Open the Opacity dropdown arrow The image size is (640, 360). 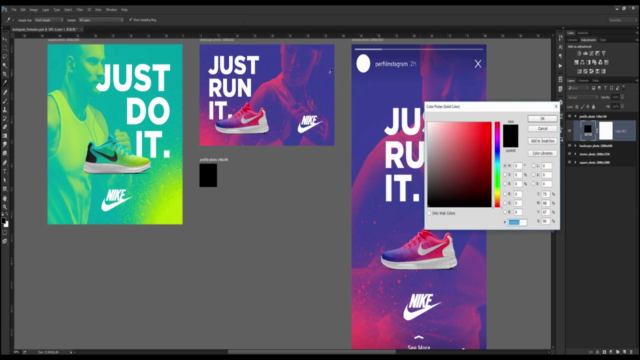click(x=622, y=97)
